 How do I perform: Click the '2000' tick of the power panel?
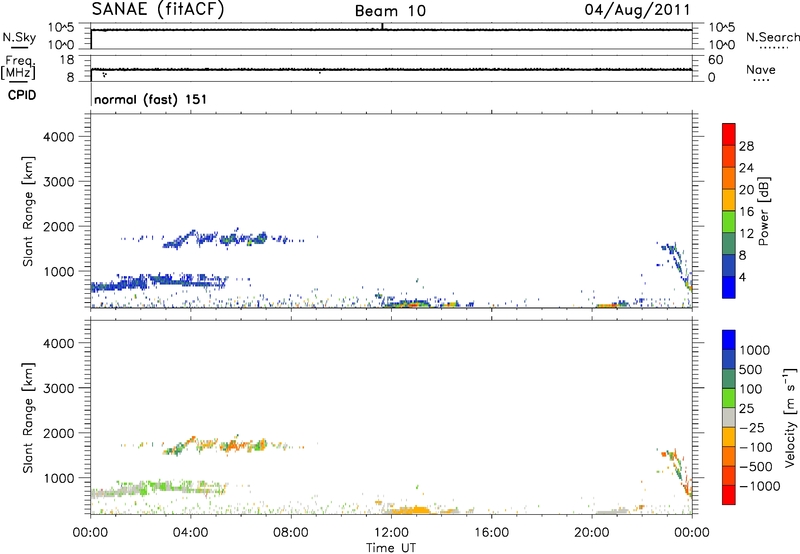point(59,226)
